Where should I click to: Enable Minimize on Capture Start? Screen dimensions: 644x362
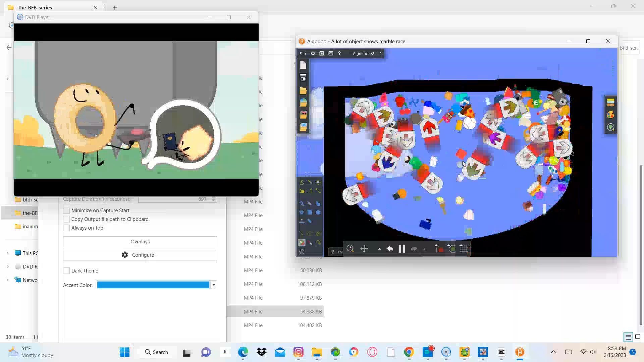click(x=66, y=210)
